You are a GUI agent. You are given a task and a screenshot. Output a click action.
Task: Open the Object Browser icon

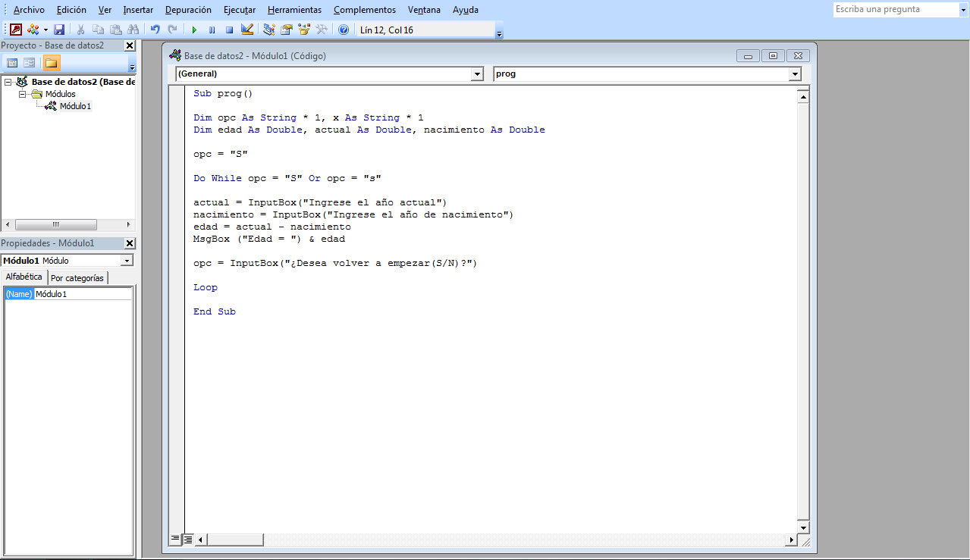coord(305,29)
